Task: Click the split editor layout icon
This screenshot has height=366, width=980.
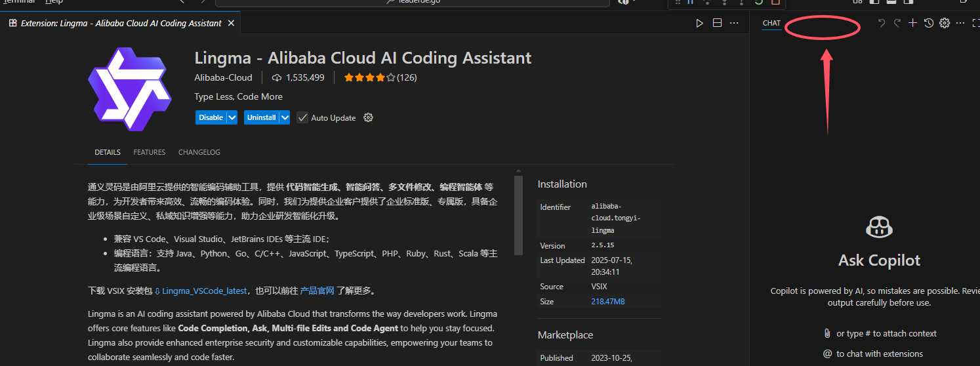Action: [x=717, y=23]
